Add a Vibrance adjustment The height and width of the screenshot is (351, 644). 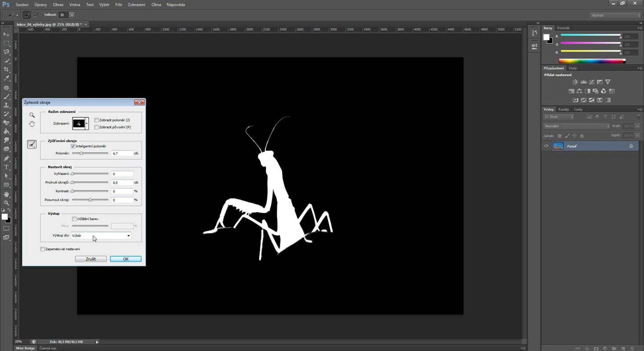tap(608, 82)
